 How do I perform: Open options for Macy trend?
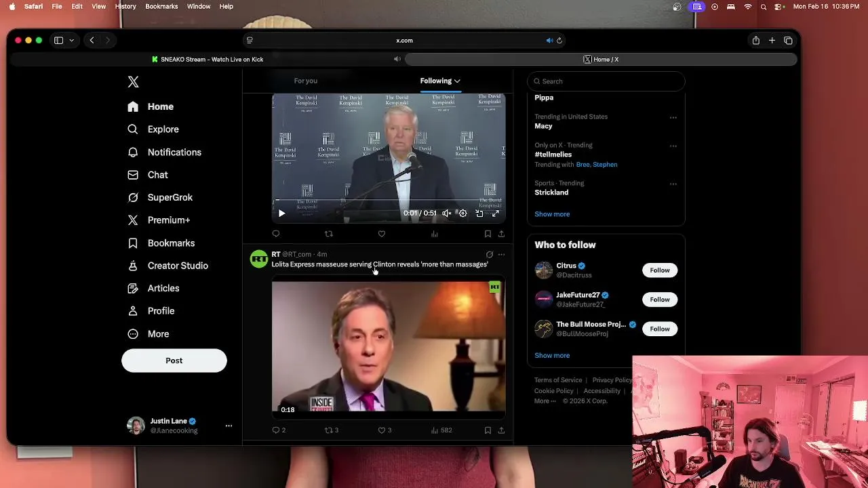[x=673, y=117]
